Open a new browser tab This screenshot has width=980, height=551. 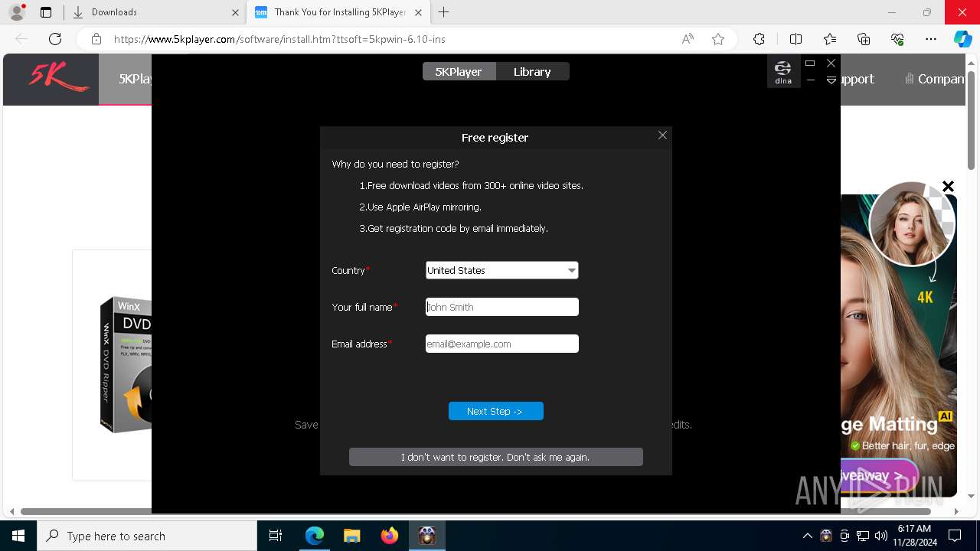click(444, 12)
